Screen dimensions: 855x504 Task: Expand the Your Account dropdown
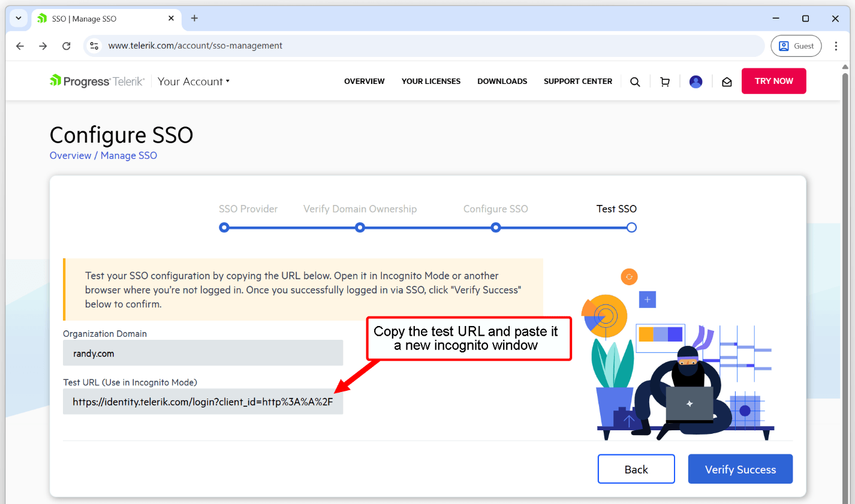(x=194, y=82)
